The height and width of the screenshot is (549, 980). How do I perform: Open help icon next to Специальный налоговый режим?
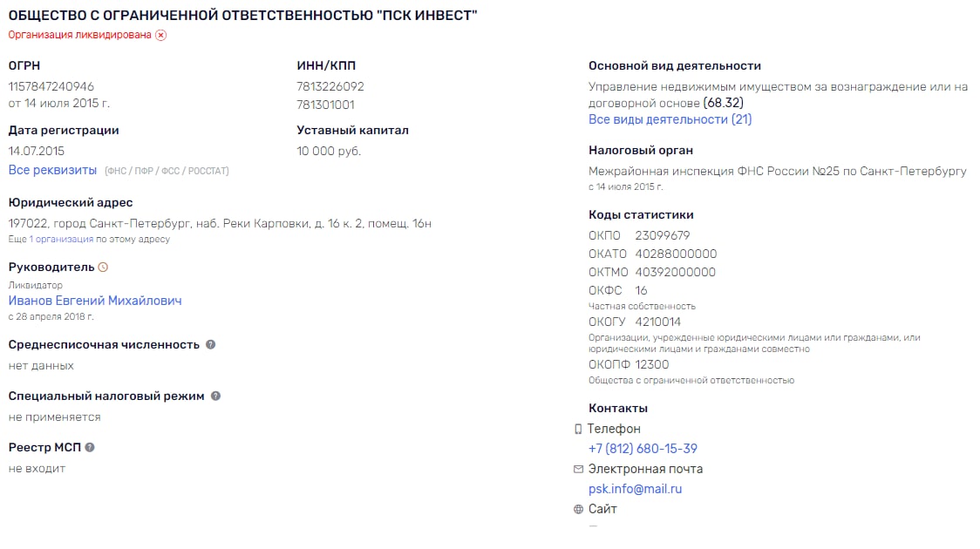point(215,396)
